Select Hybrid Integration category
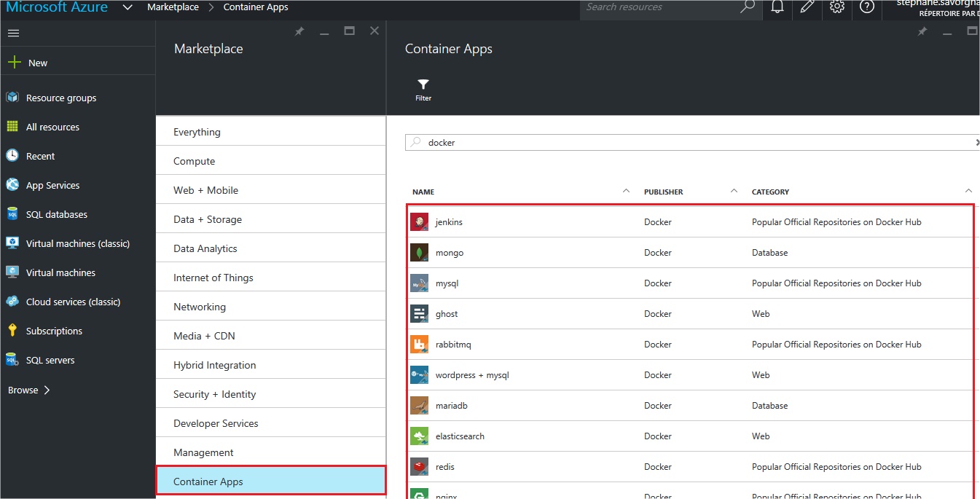The width and height of the screenshot is (980, 499). coord(270,365)
